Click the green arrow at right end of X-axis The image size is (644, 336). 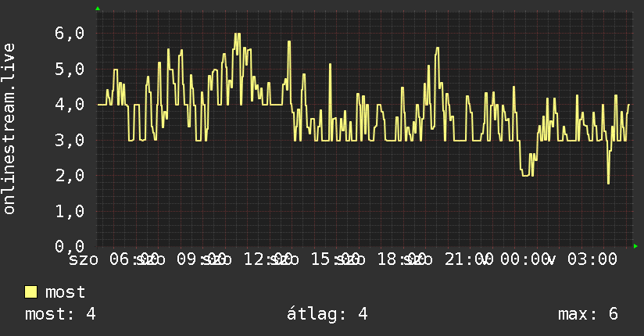coord(635,246)
